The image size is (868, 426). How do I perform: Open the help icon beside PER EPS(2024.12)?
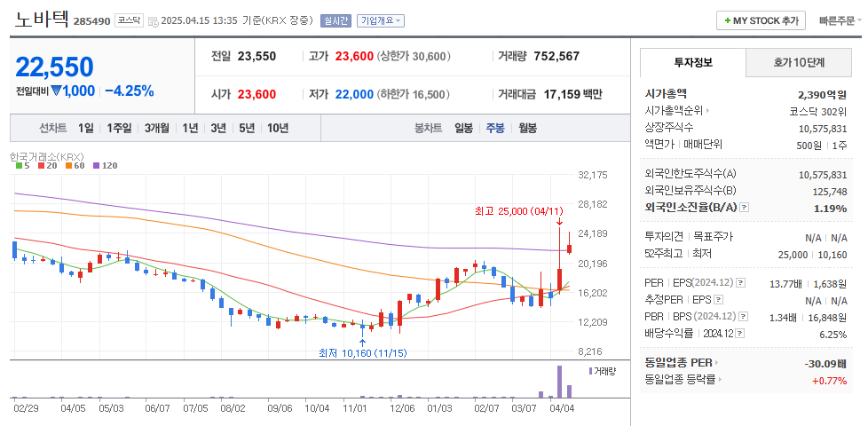(741, 283)
